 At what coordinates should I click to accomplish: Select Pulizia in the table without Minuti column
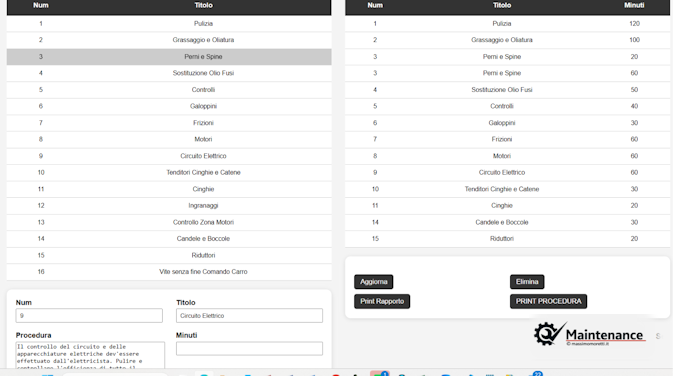click(169, 24)
